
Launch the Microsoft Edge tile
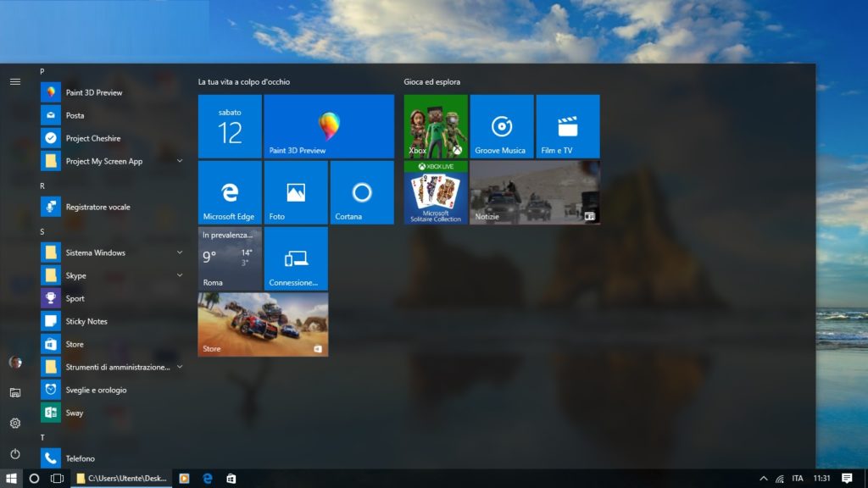coord(230,192)
